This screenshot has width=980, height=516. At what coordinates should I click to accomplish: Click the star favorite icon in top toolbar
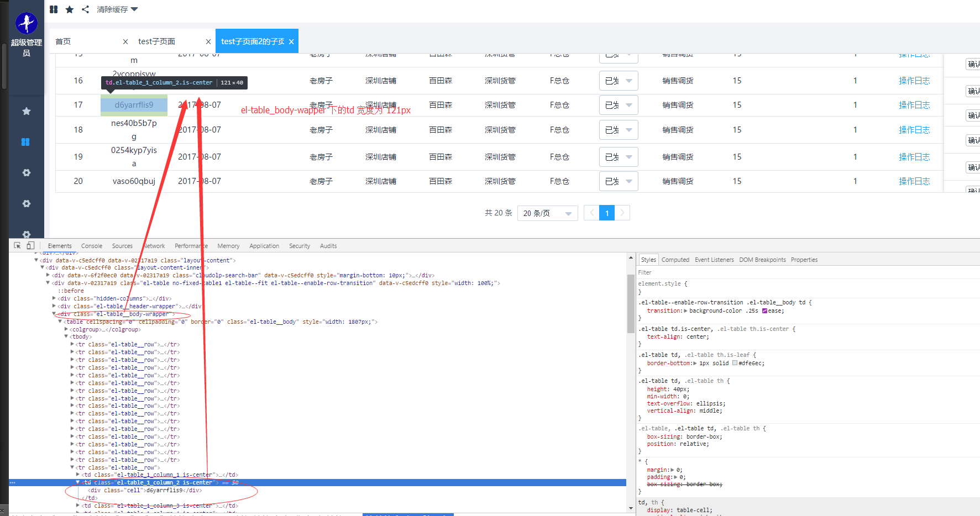69,9
